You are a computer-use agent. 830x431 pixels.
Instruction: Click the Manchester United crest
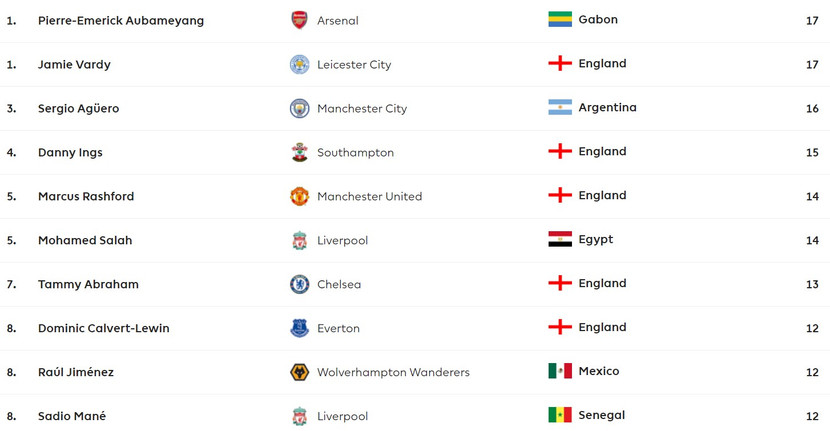coord(299,196)
